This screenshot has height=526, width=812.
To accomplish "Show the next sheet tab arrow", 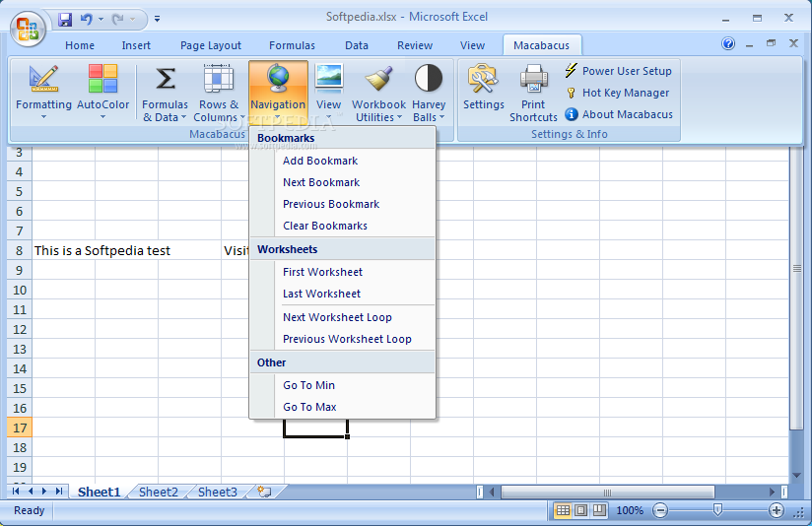I will [44, 492].
